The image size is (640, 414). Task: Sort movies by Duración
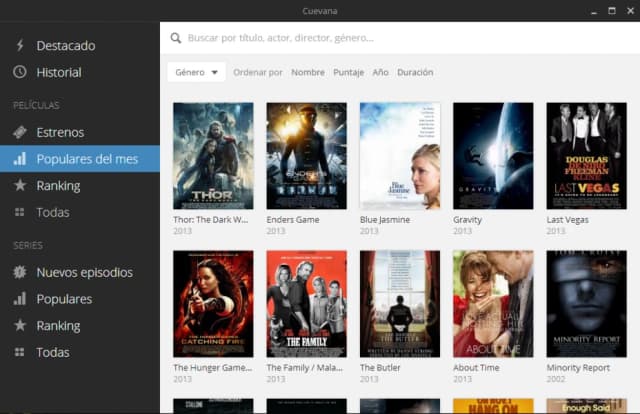(x=415, y=72)
